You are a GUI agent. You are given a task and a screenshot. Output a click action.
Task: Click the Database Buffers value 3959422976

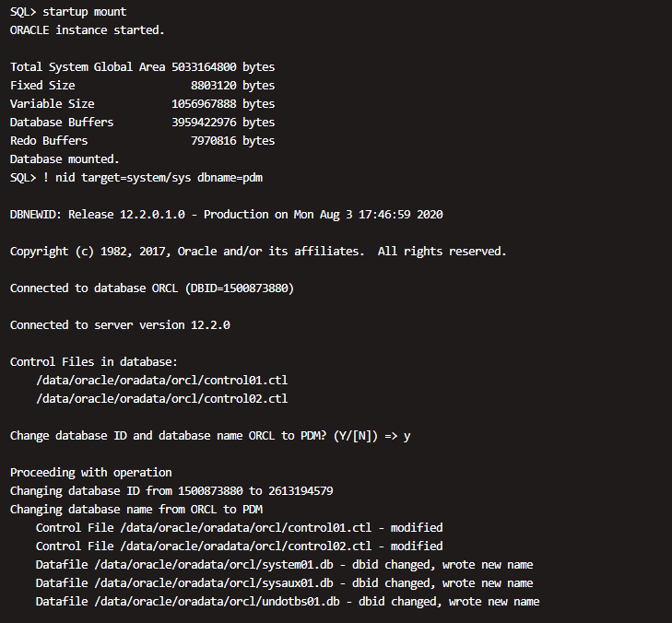point(204,122)
